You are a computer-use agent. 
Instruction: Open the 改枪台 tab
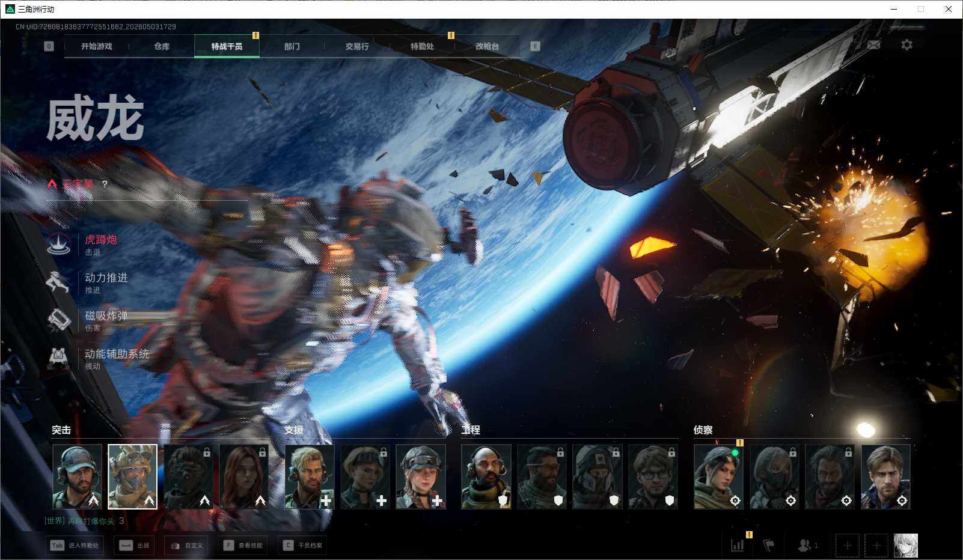(x=487, y=46)
